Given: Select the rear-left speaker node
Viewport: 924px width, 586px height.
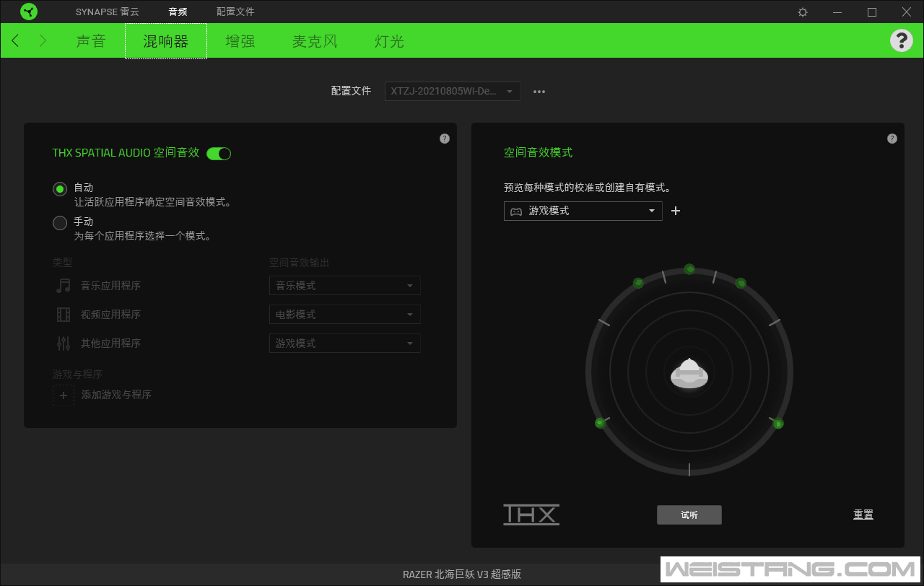Looking at the screenshot, I should (600, 423).
